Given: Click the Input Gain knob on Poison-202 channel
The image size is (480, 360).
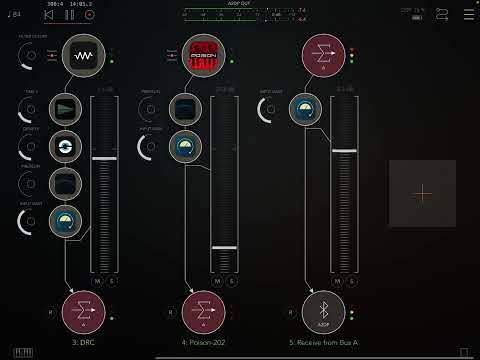Looking at the screenshot, I should [x=150, y=147].
